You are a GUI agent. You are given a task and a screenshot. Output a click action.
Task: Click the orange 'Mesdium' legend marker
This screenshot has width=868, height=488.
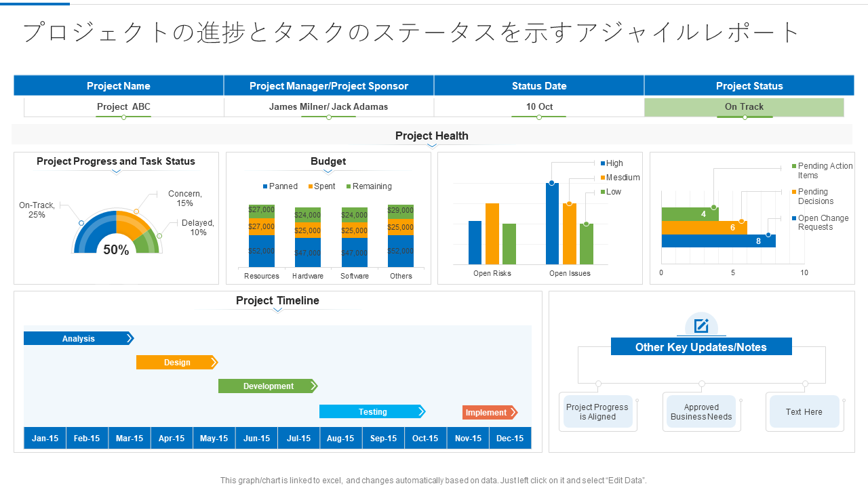(x=602, y=178)
